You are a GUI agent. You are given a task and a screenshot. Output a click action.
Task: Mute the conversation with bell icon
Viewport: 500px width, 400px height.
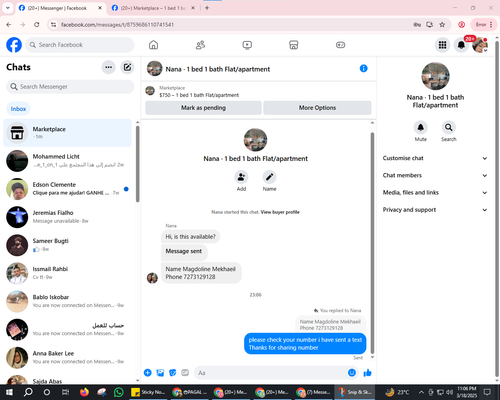point(421,127)
